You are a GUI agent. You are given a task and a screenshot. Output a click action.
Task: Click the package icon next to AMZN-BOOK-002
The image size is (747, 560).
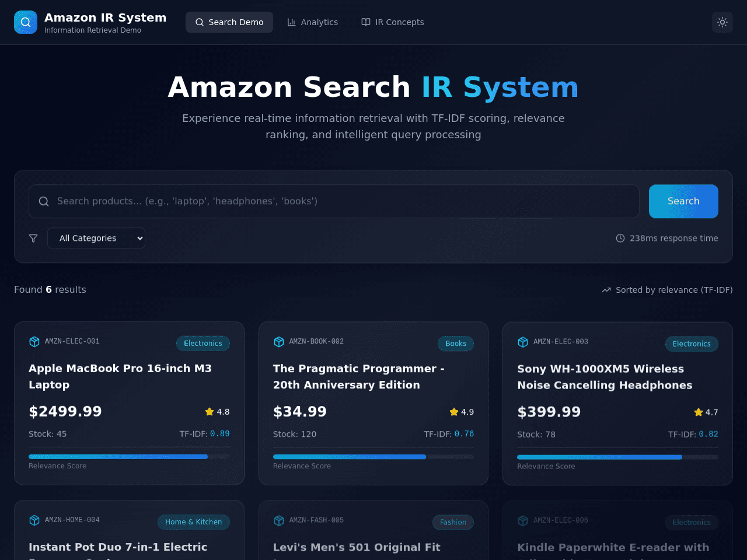click(279, 342)
